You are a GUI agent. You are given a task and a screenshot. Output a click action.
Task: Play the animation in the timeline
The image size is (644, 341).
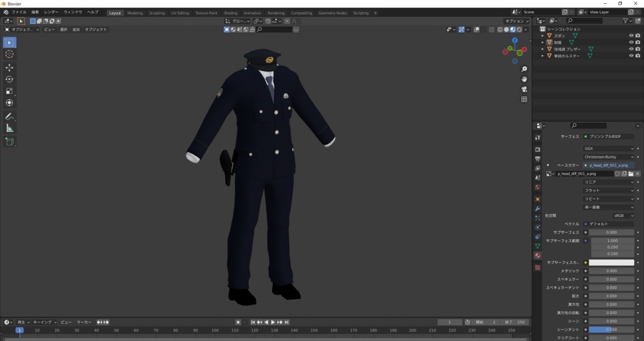click(273, 323)
